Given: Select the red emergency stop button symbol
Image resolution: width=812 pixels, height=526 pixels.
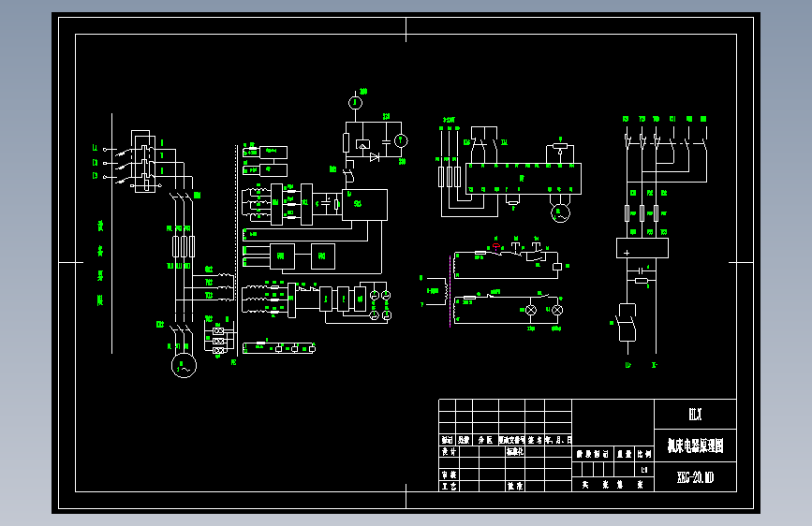Looking at the screenshot, I should pos(496,246).
